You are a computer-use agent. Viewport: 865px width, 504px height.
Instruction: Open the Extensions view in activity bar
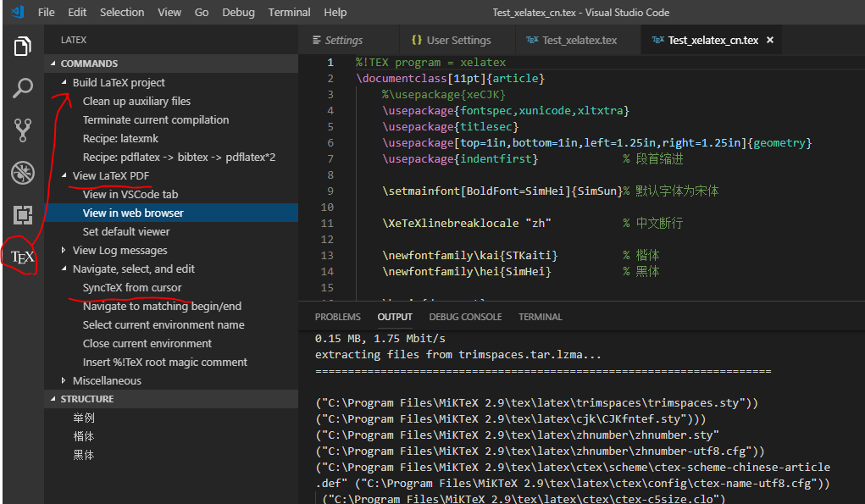pos(23,215)
